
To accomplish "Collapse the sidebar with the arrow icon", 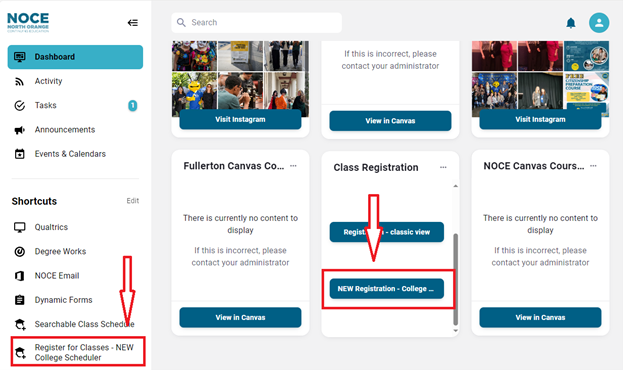I will coord(133,23).
